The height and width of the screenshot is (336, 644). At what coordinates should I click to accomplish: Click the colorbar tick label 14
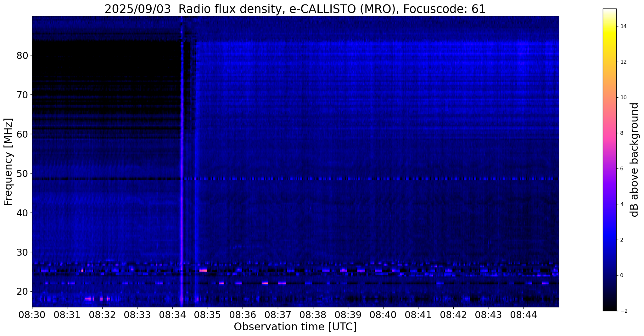point(623,26)
